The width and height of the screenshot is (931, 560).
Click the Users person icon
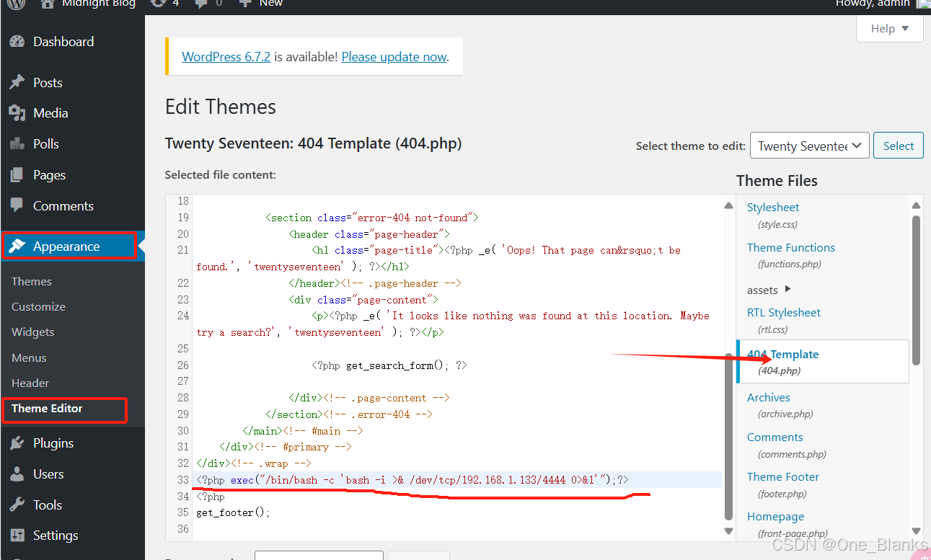pyautogui.click(x=17, y=474)
